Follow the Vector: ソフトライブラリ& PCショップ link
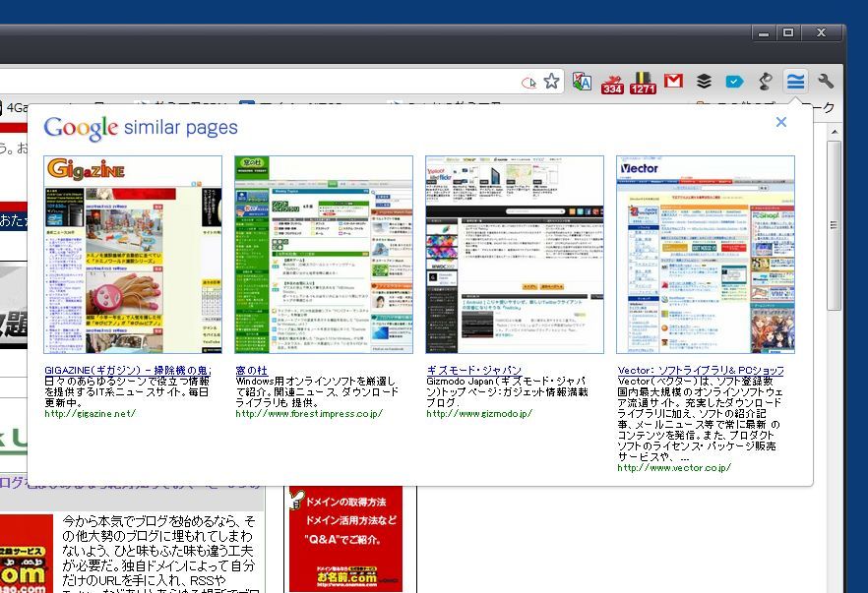Screen dimensions: 868x593 click(701, 370)
